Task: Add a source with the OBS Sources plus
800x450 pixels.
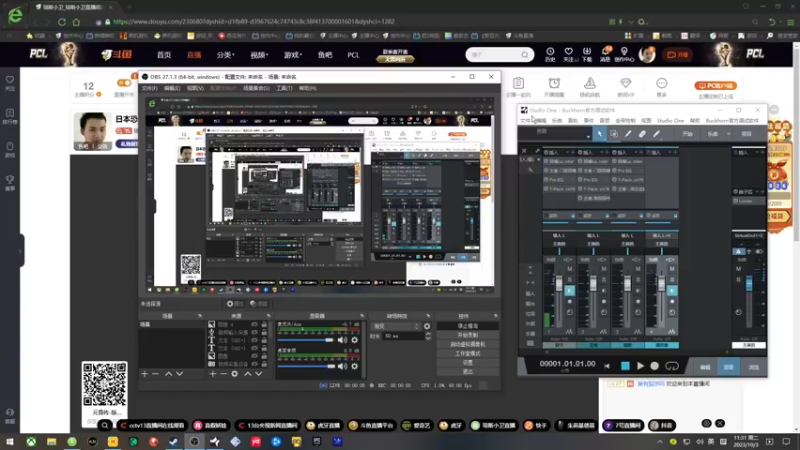Action: [x=213, y=374]
